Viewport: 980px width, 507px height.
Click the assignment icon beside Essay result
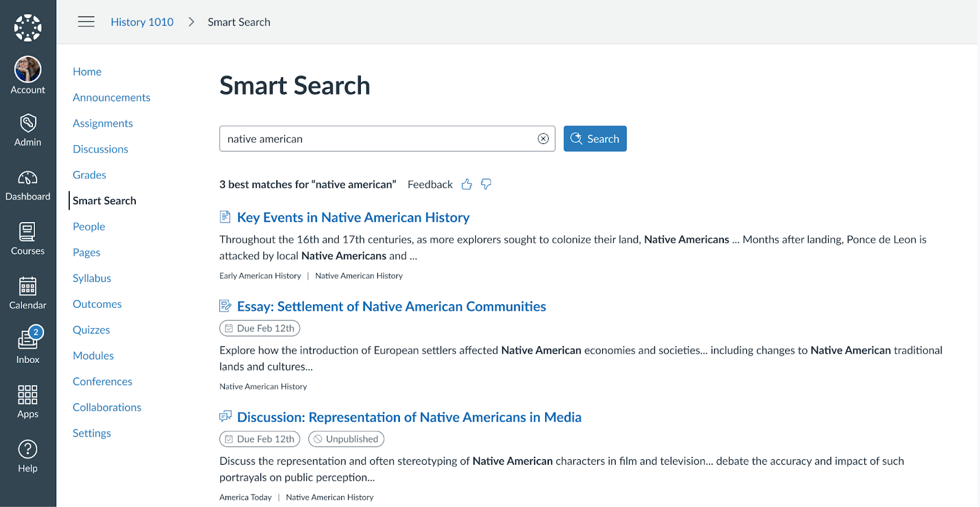tap(225, 306)
